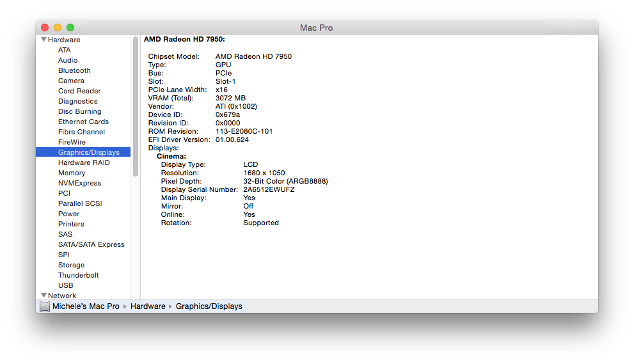Select Ethernet Cards in the sidebar
634x364 pixels.
point(83,122)
